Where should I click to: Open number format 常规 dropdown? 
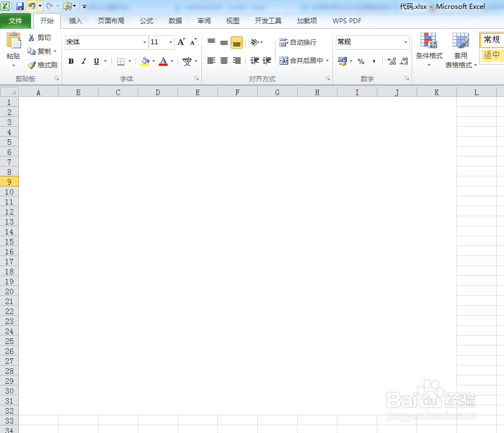click(406, 43)
